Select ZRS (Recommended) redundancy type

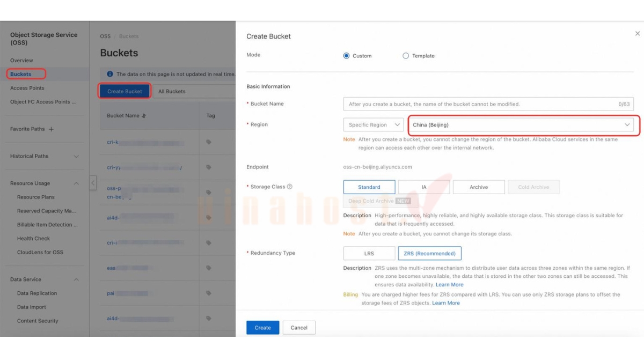429,253
